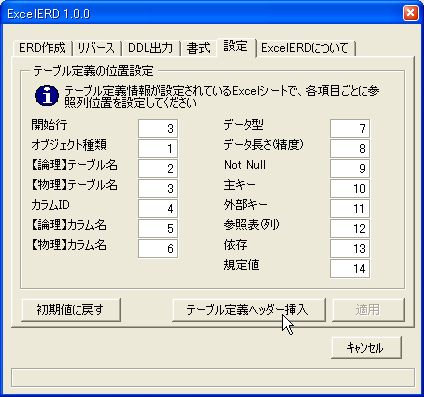
Task: Click the 規定値 label text
Action: pos(242,265)
